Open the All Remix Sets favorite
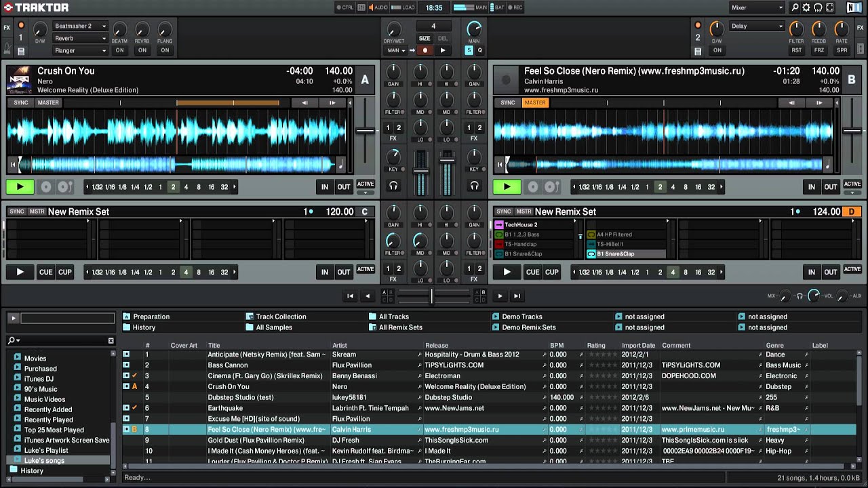The width and height of the screenshot is (868, 488). [395, 327]
